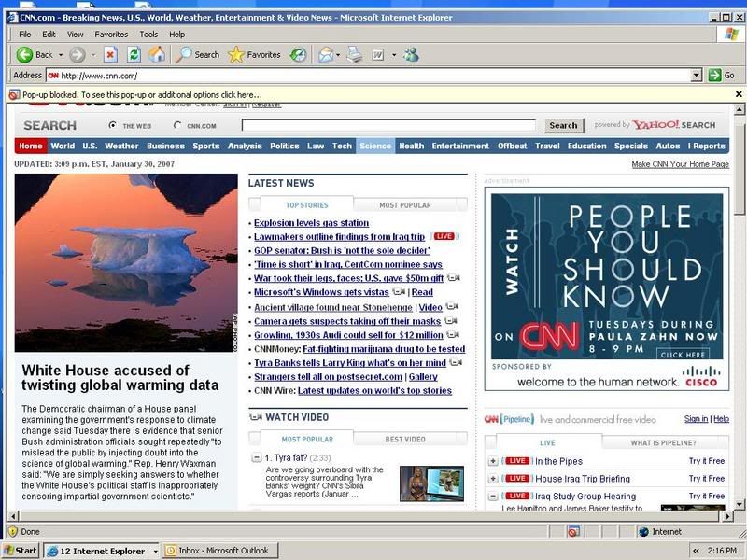Collapse the Tyra fat? video entry
The width and height of the screenshot is (747, 560).
[256, 457]
